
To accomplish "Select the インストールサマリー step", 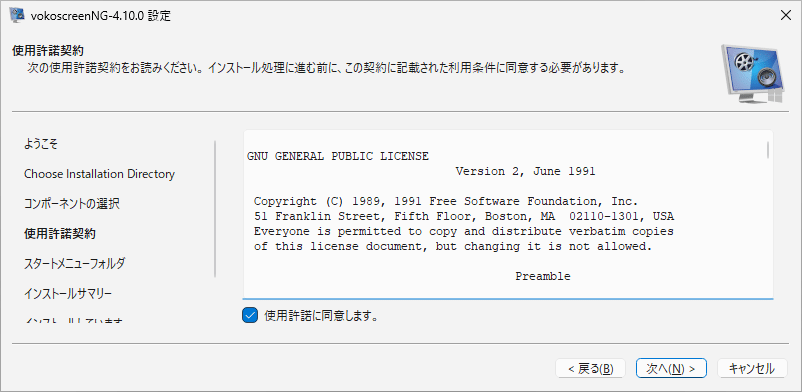I will [68, 294].
